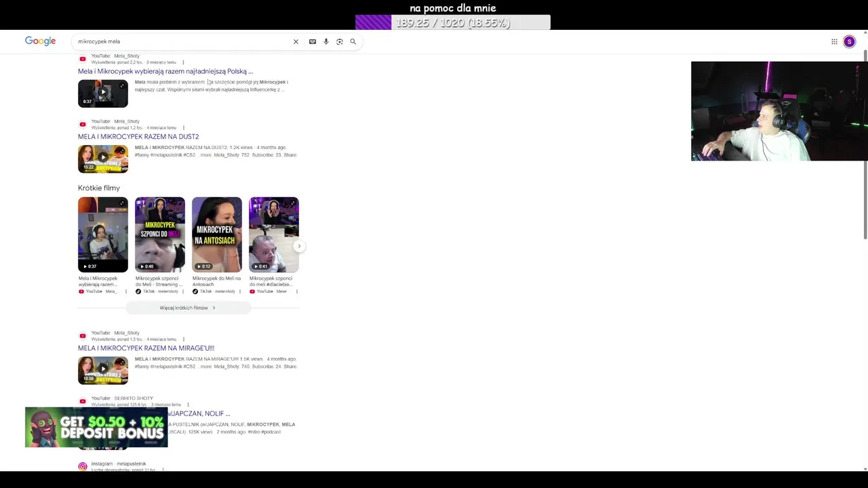Open options for the 0:37 short video card
Viewport: 868px width, 488px height.
(125, 291)
